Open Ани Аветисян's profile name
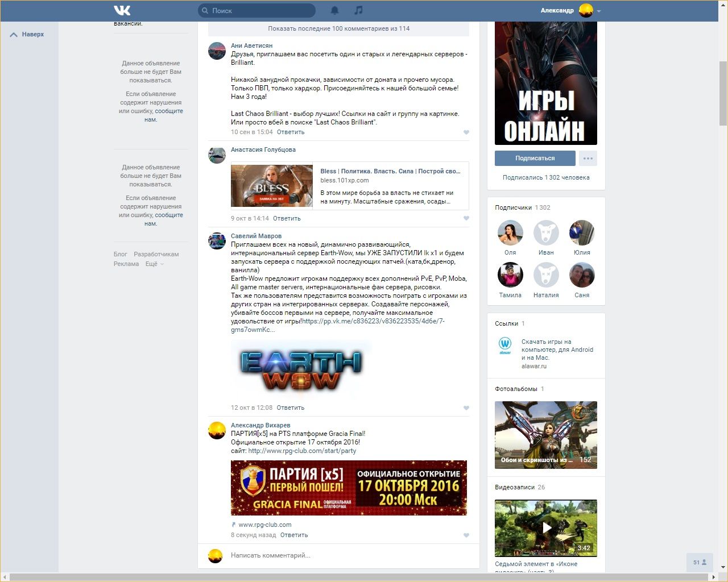728x582 pixels. click(251, 45)
